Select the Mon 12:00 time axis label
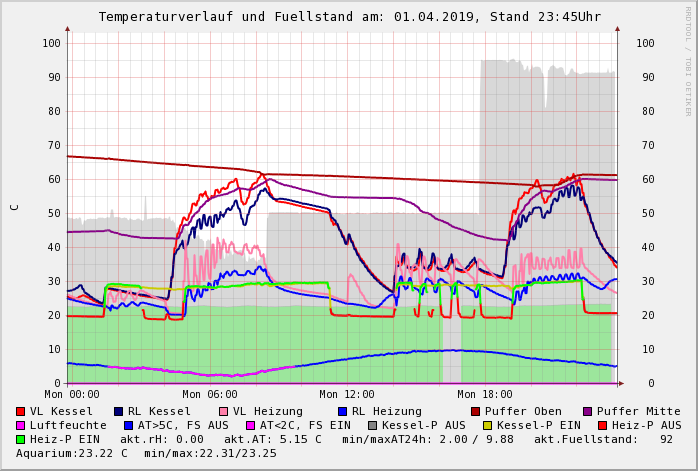This screenshot has height=471, width=698. [x=347, y=395]
